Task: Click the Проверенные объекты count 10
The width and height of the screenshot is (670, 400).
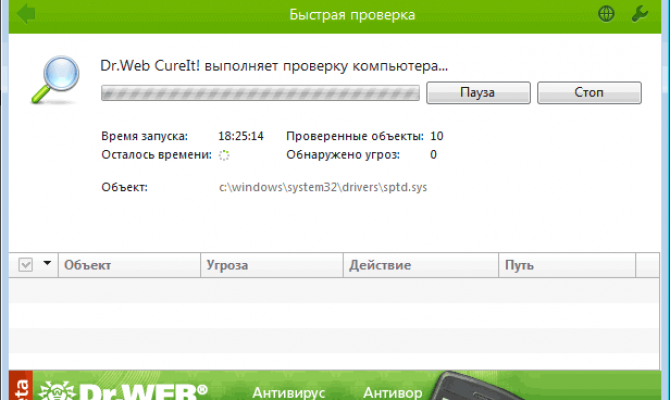Action: click(x=437, y=136)
